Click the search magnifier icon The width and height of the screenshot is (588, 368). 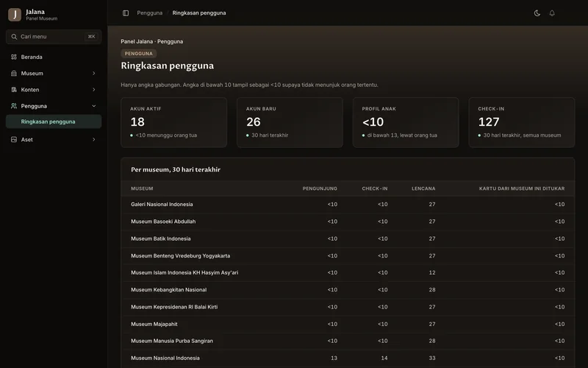point(14,37)
